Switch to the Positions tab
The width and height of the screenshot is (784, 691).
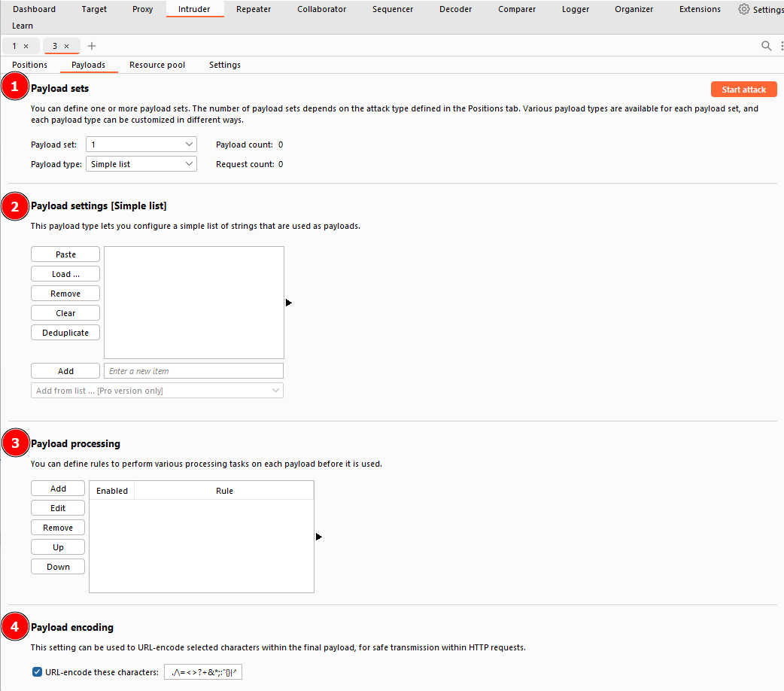click(x=29, y=65)
